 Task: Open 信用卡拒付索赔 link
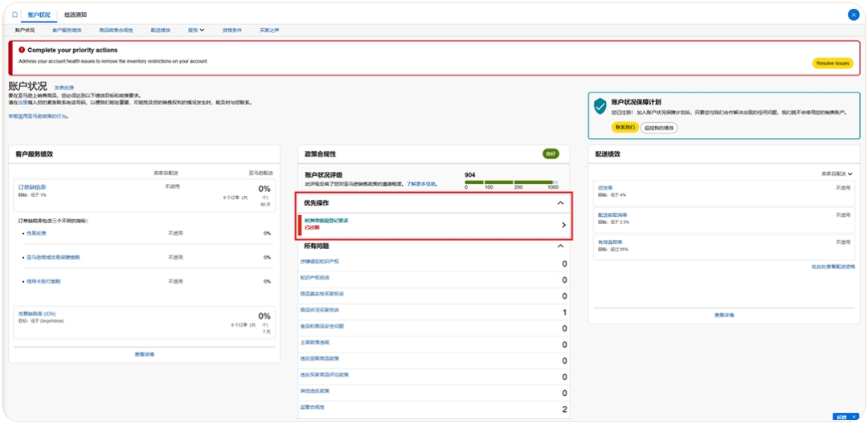[43, 281]
